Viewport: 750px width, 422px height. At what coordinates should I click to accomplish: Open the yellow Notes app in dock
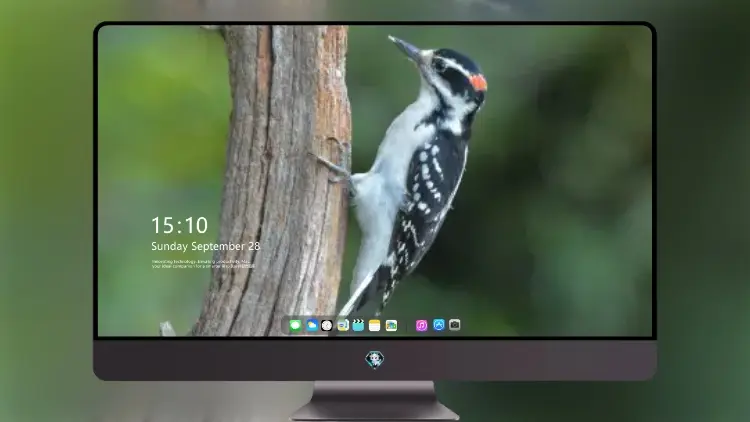375,325
